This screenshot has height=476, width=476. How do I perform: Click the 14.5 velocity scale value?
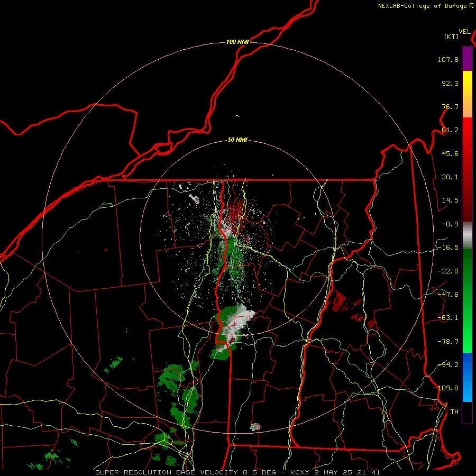coord(450,200)
